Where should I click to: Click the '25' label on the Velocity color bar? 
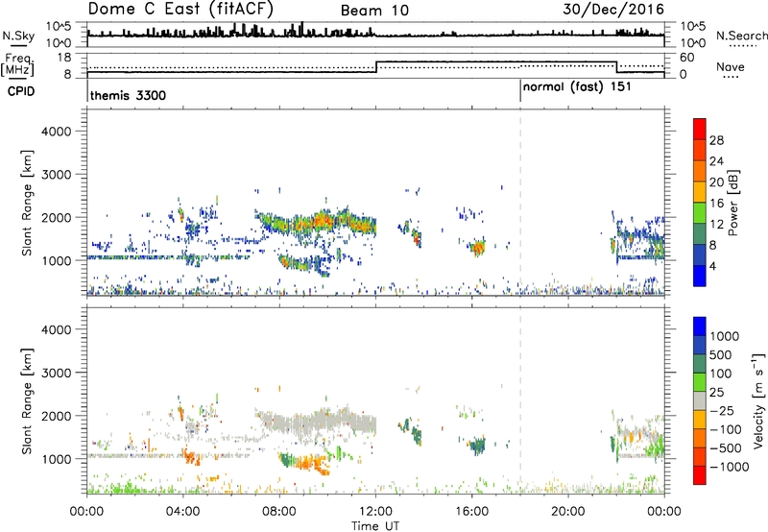716,393
